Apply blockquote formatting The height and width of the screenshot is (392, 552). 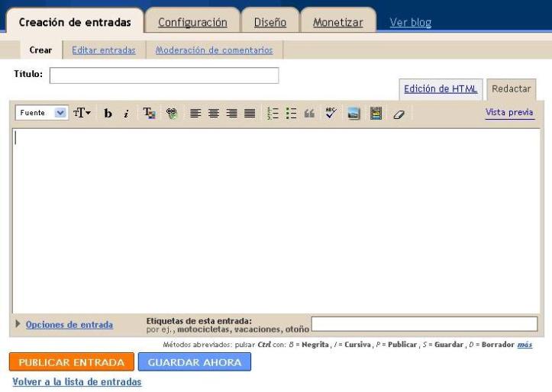click(309, 113)
